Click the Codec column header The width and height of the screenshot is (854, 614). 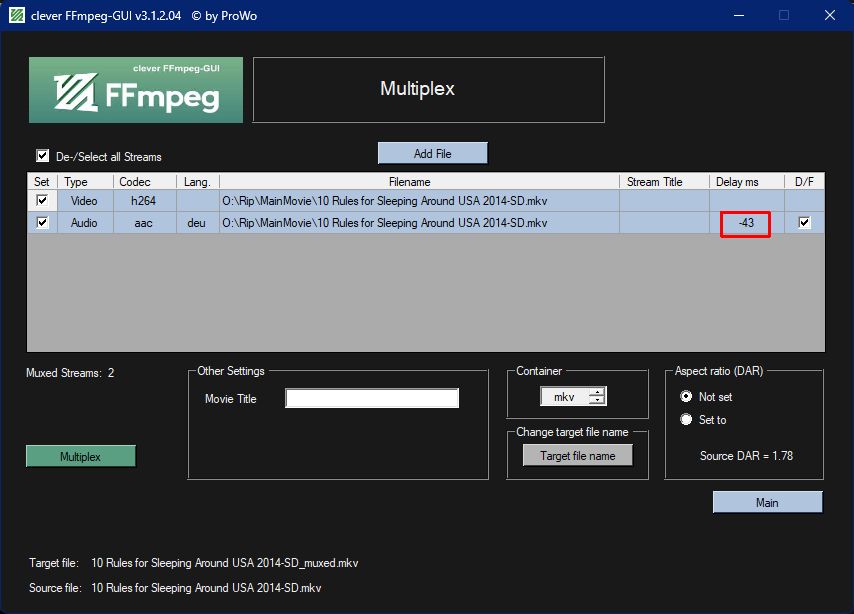pos(144,181)
